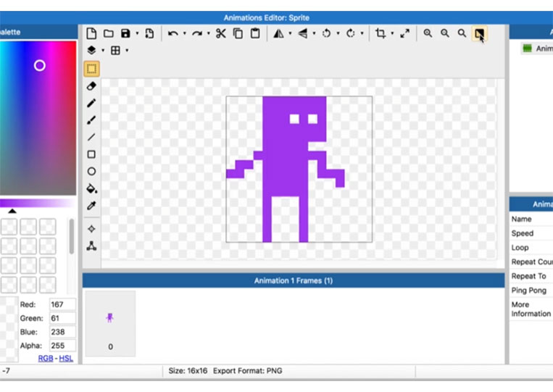The height and width of the screenshot is (392, 553).
Task: Click the Cut scissors icon
Action: coord(221,33)
